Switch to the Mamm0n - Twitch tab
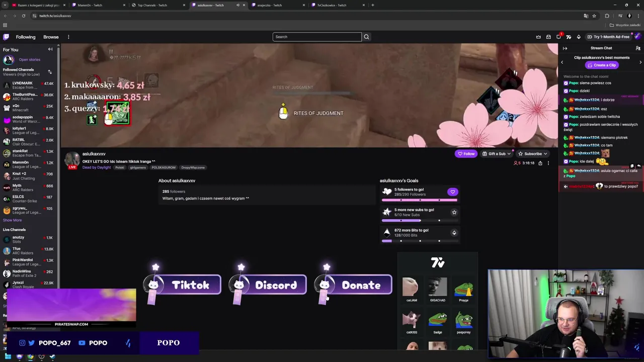 pos(98,5)
